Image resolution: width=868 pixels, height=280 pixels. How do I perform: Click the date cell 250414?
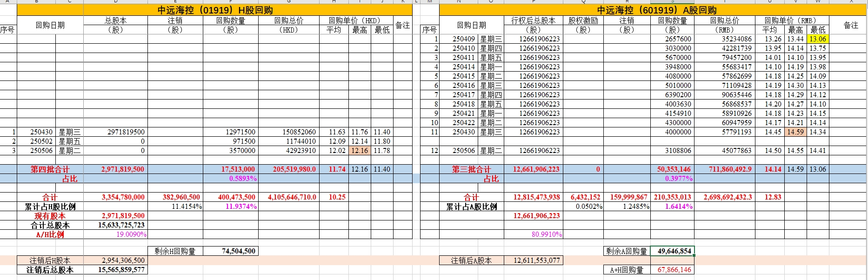[x=459, y=67]
